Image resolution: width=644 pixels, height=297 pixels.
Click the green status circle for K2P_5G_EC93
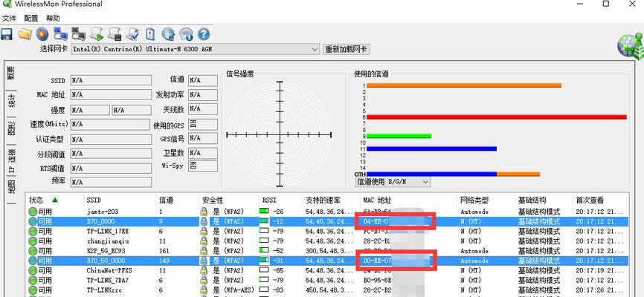click(x=33, y=251)
